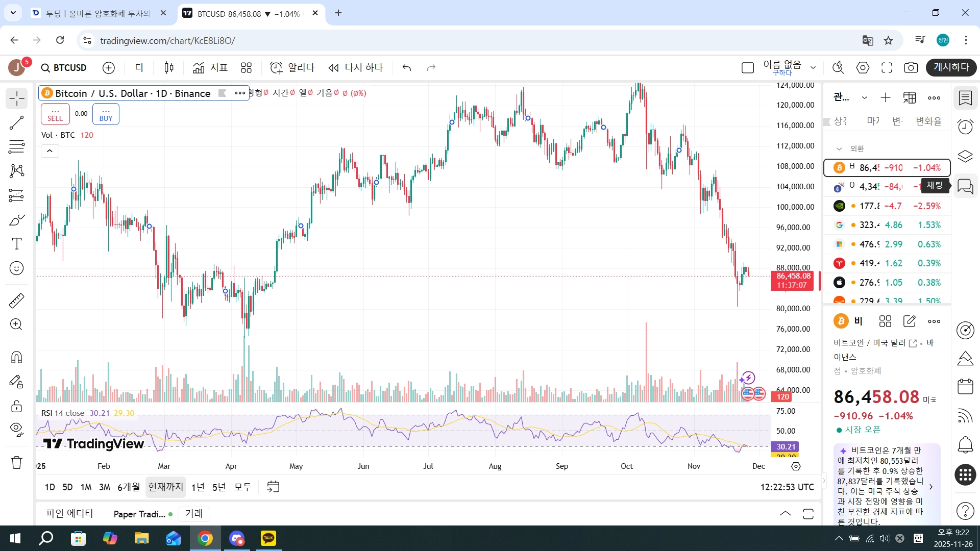980x551 pixels.
Task: Take chart snapshot with camera icon
Action: click(x=911, y=67)
